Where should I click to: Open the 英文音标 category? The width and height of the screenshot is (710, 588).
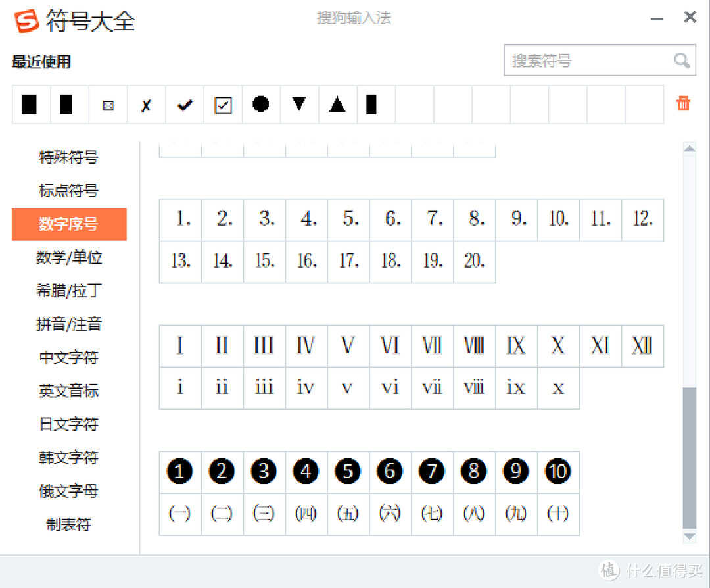tap(69, 391)
